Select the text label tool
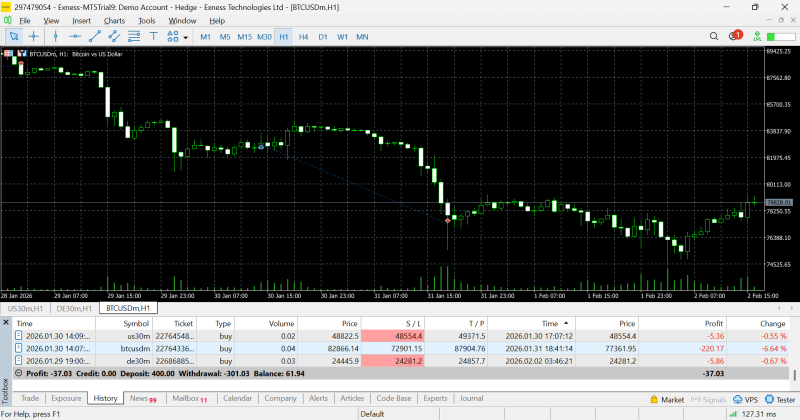The image size is (800, 420). point(154,37)
